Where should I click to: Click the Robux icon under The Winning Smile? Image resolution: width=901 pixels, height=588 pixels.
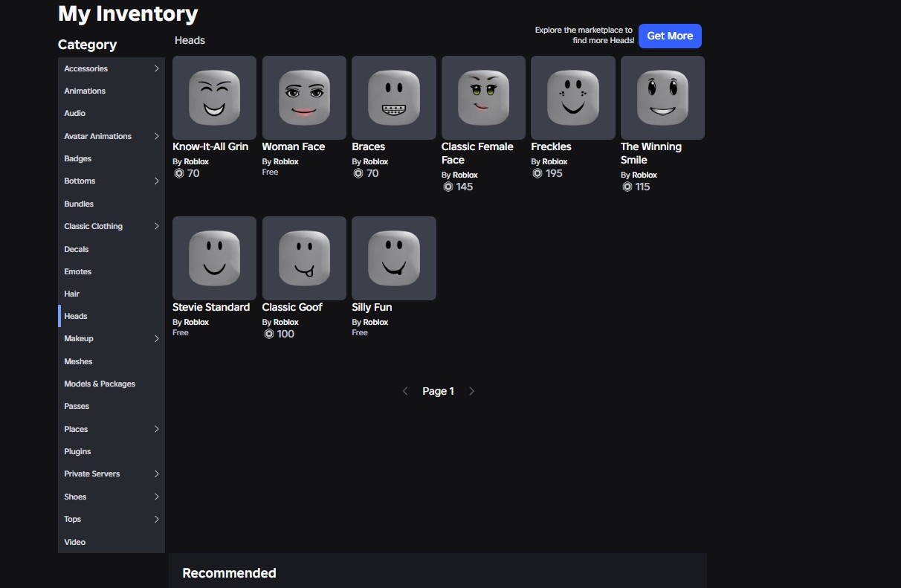click(627, 187)
